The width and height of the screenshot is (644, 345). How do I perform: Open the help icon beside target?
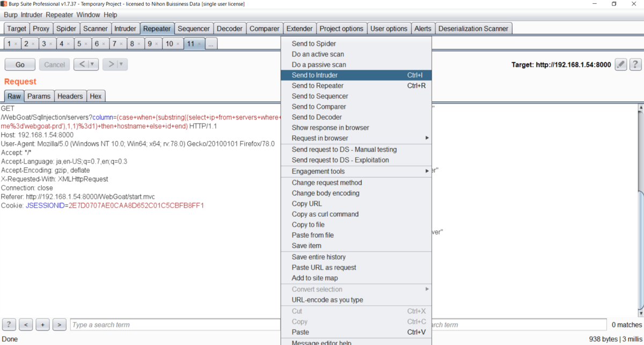635,64
